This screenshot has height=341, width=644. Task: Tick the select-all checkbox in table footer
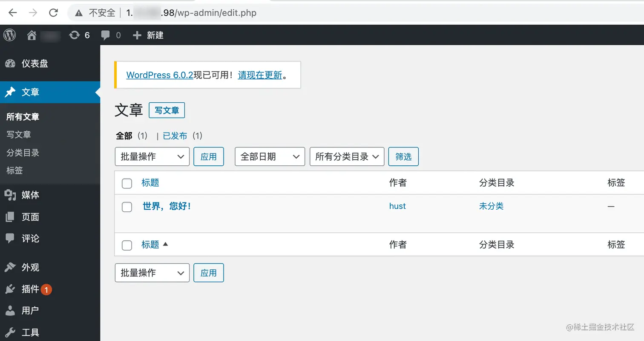pos(127,245)
